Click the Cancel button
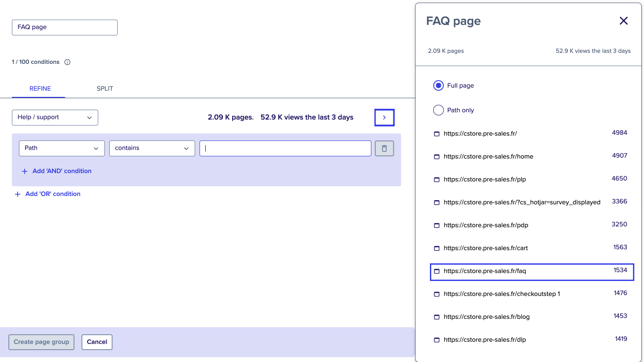This screenshot has height=362, width=644. pyautogui.click(x=97, y=342)
